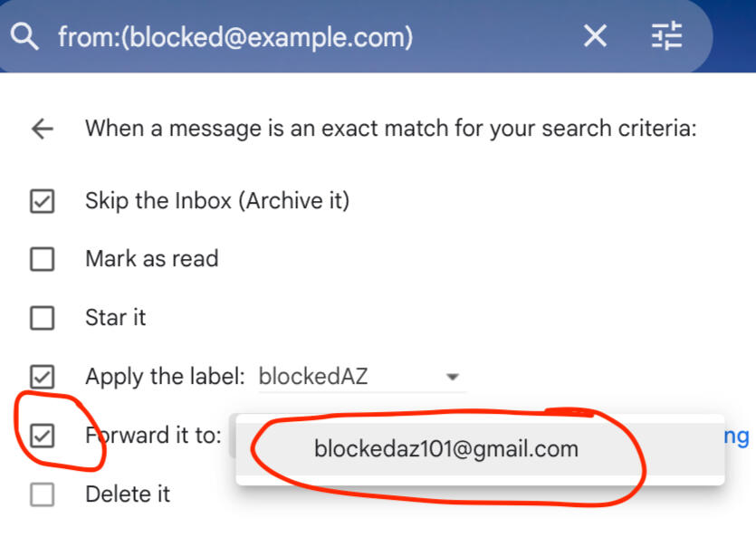The width and height of the screenshot is (756, 537).
Task: Tick the Star it checkbox
Action: click(x=43, y=319)
